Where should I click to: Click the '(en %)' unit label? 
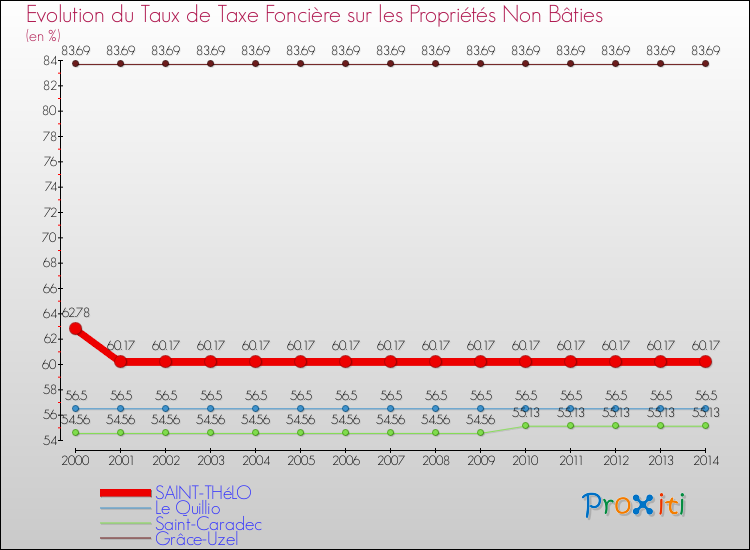[43, 36]
